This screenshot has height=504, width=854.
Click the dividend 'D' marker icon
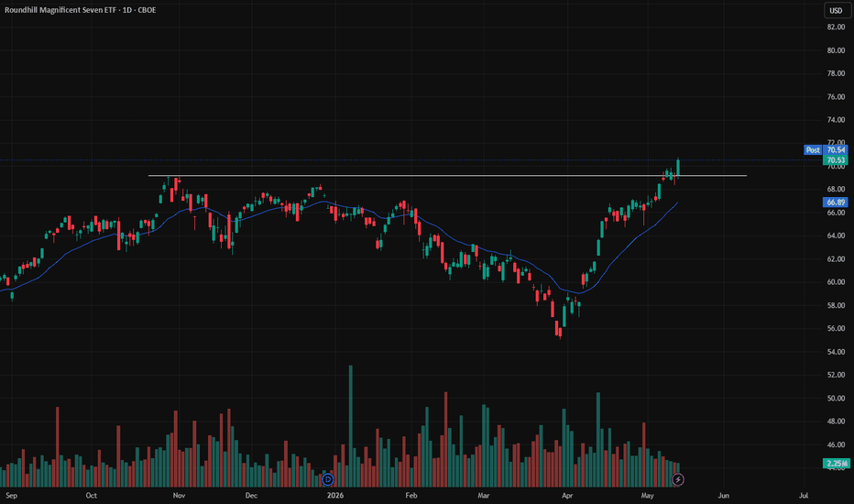328,479
